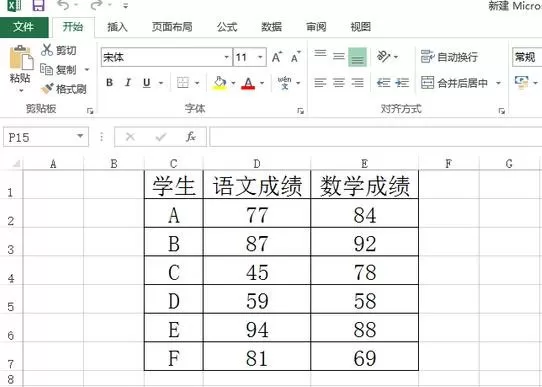Open the 复制 dropdown arrow
The width and height of the screenshot is (542, 387).
click(87, 70)
